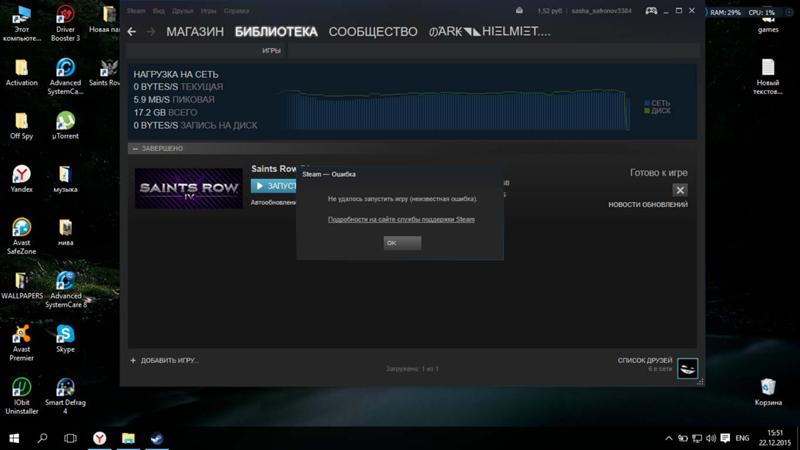Open the Steam support site details link
Image resolution: width=800 pixels, height=450 pixels.
[x=401, y=219]
